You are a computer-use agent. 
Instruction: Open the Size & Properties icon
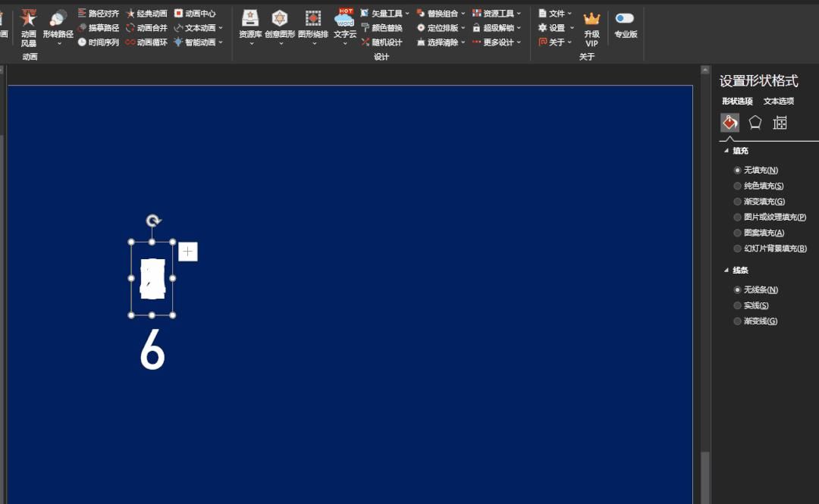(x=780, y=123)
